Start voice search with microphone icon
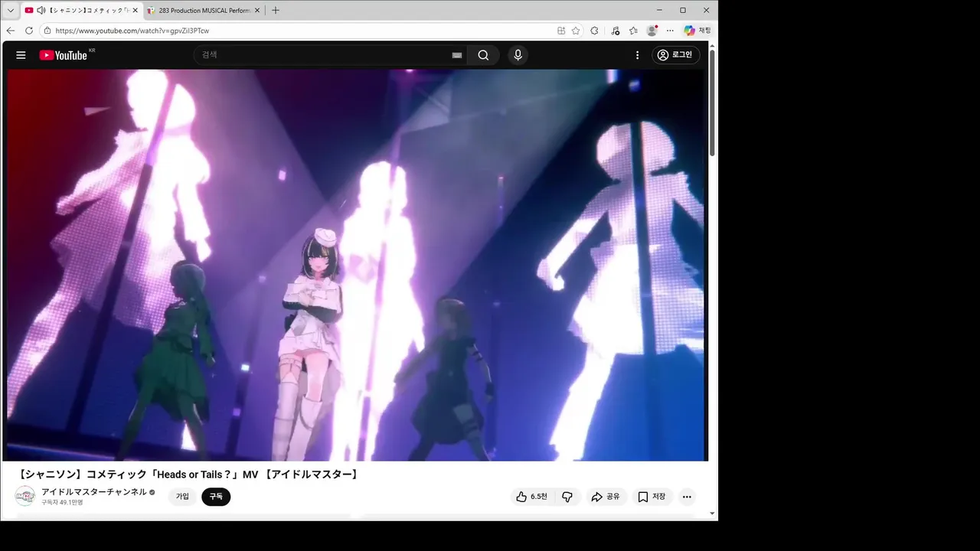Screen dimensions: 980x551 click(x=518, y=55)
